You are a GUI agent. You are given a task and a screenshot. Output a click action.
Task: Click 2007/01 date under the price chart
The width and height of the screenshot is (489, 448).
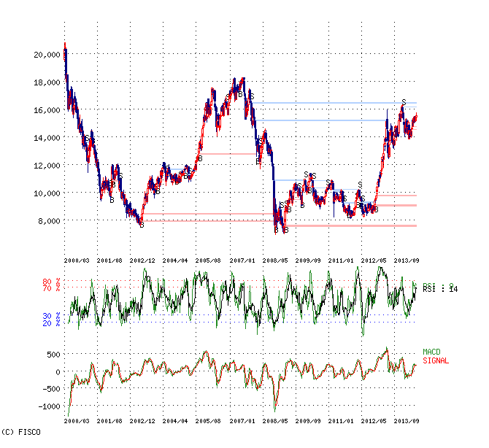(242, 260)
